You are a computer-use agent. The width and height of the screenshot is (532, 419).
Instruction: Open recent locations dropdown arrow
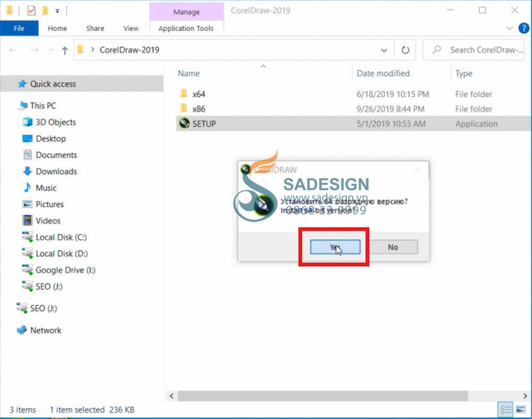point(51,50)
